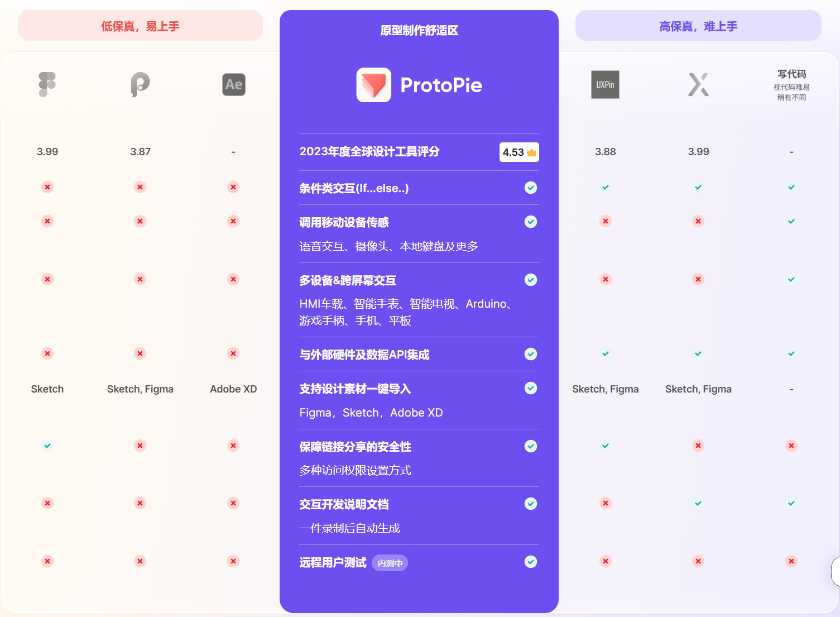Click the Figma logo column header

click(x=47, y=84)
